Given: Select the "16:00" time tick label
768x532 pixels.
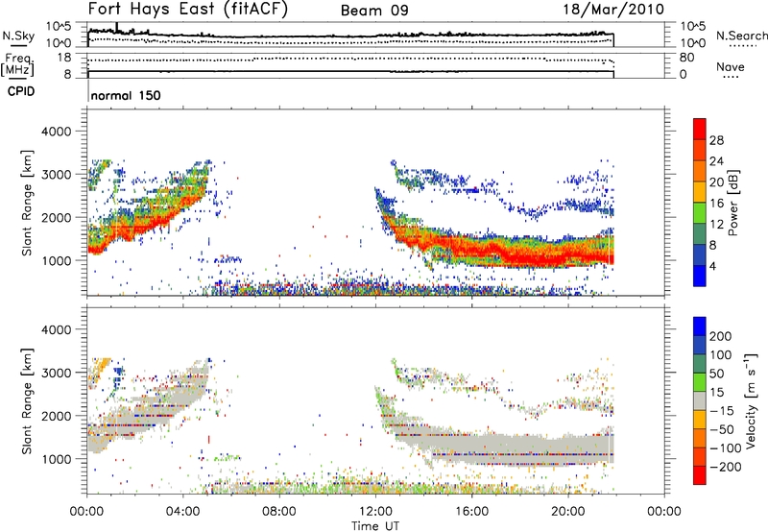Looking at the screenshot, I should pos(471,512).
